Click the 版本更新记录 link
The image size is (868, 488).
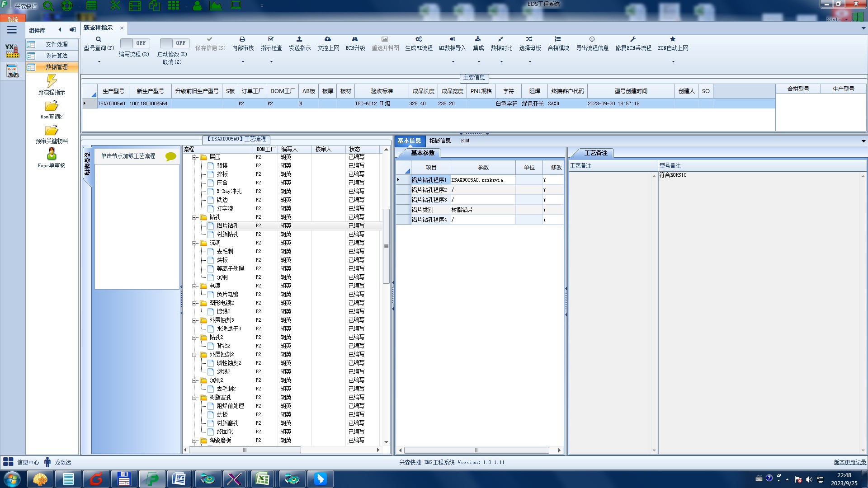[849, 462]
